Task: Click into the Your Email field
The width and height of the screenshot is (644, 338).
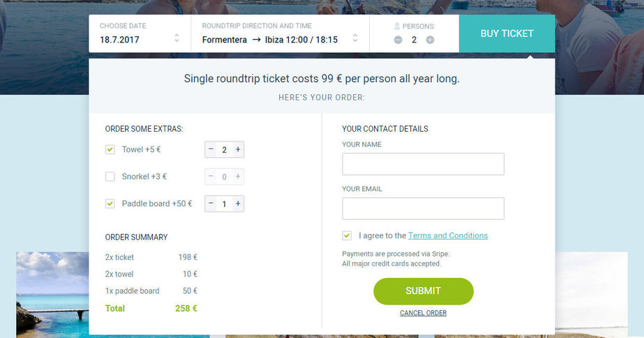Action: click(423, 208)
